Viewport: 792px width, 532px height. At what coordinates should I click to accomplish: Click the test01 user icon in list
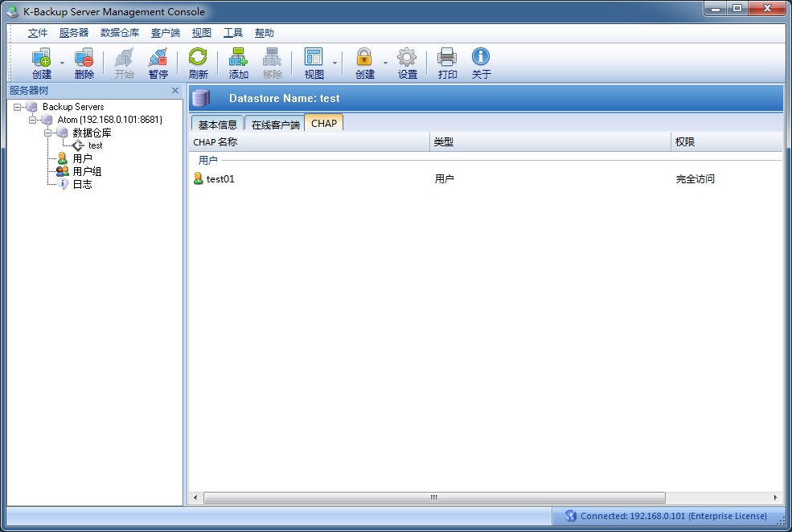point(199,178)
